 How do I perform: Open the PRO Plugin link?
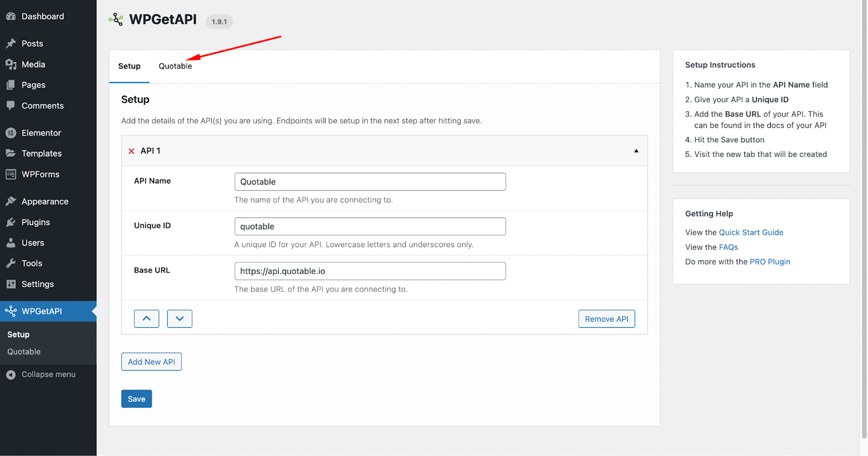[770, 262]
